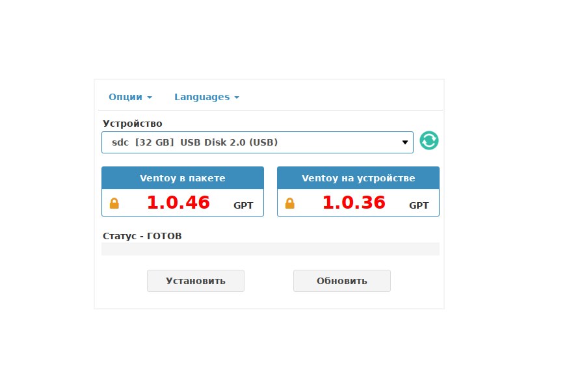Click the Установить button
Screen dimensions: 582x392
pyautogui.click(x=196, y=281)
